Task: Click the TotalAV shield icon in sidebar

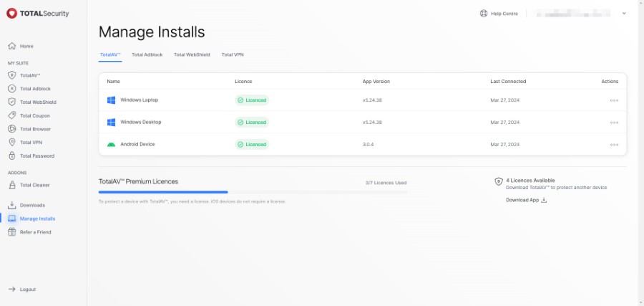Action: point(11,75)
